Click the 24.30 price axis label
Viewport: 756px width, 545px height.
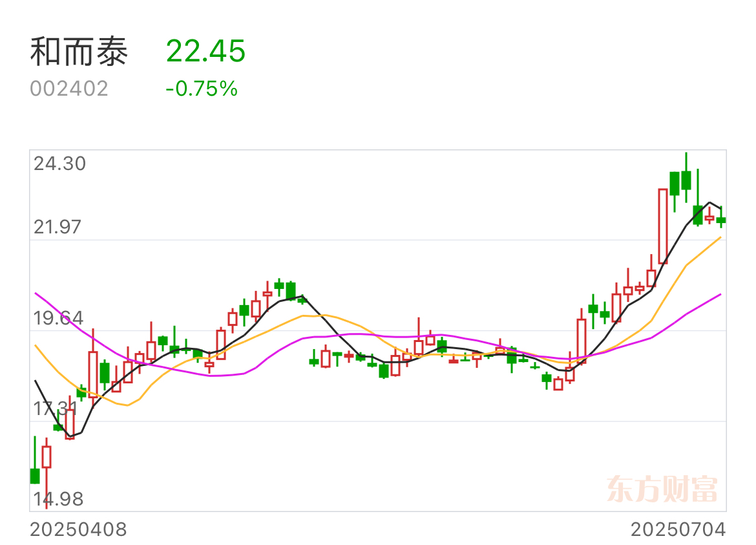(x=60, y=164)
